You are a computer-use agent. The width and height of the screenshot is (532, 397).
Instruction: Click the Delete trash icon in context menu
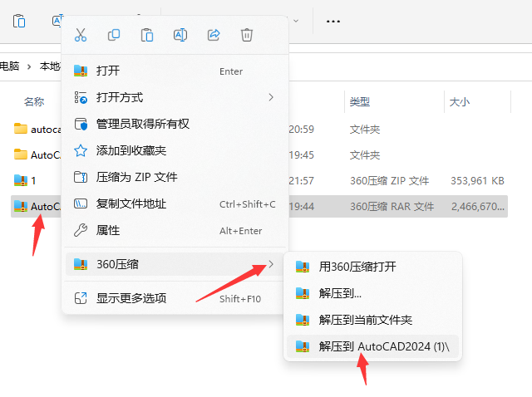247,35
